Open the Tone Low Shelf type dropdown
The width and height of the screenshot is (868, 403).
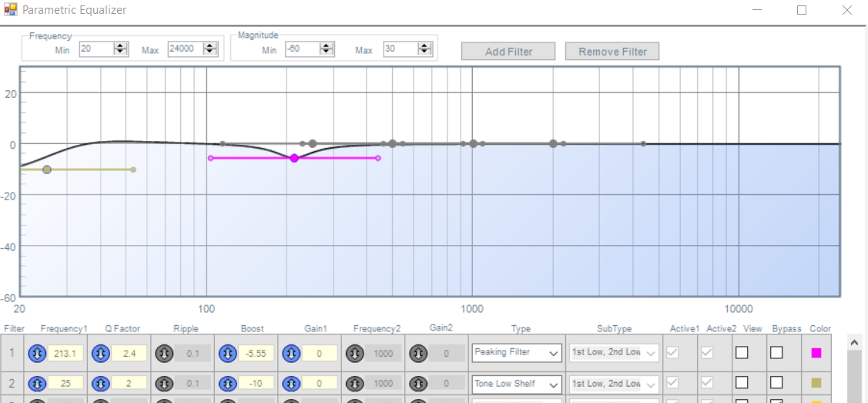pos(517,384)
